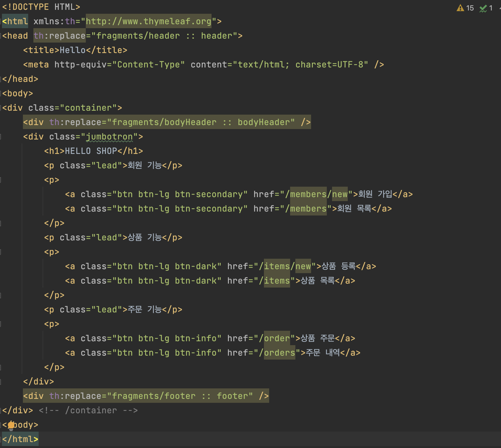Click the yellow lightbulb intention icon
Image resolution: width=501 pixels, height=448 pixels.
point(11,425)
